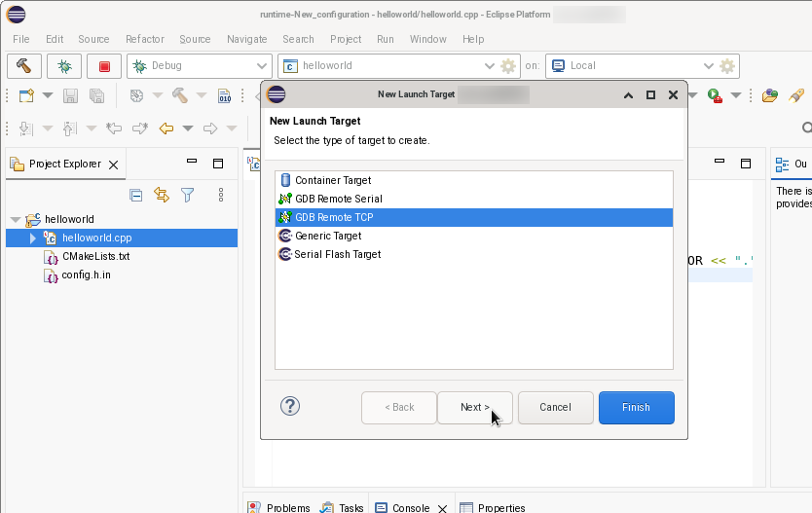The width and height of the screenshot is (812, 513).
Task: Select Generic Target in list
Action: click(474, 236)
